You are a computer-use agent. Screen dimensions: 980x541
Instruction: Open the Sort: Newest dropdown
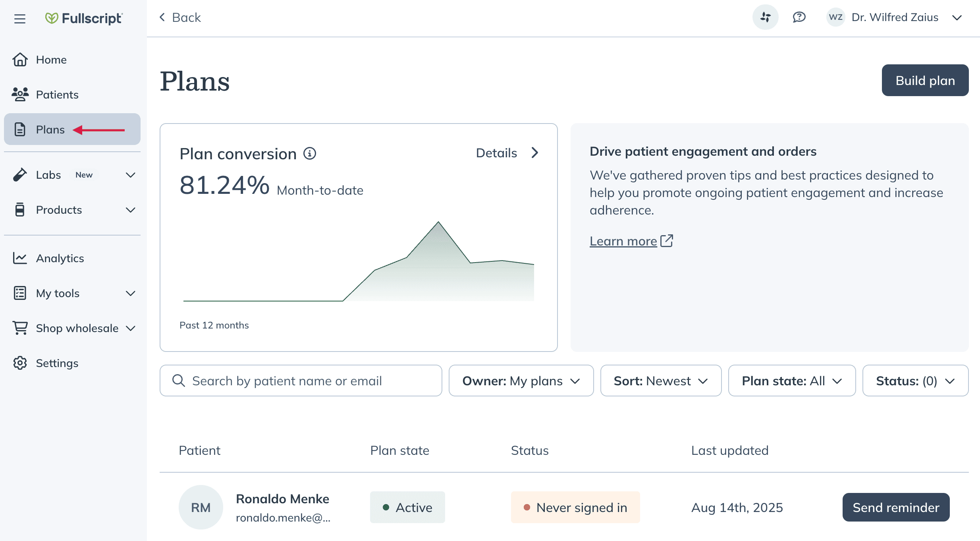661,381
